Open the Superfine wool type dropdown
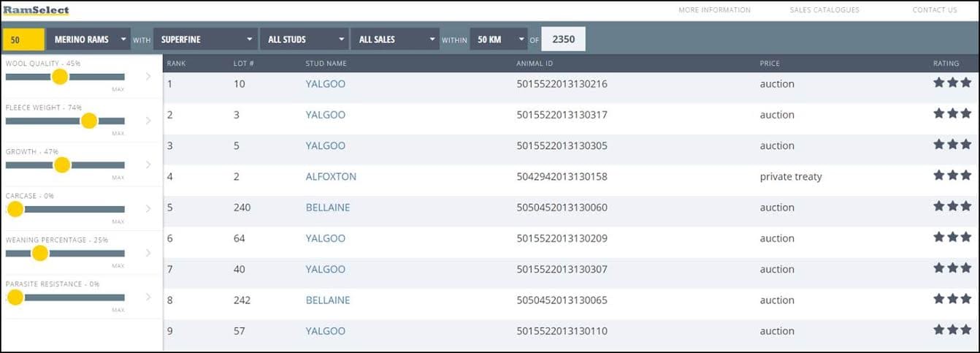 206,39
